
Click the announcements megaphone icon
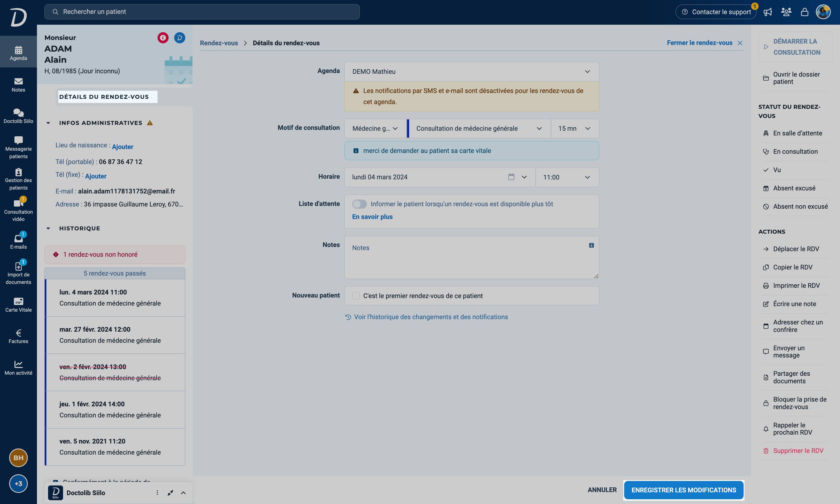coord(767,12)
